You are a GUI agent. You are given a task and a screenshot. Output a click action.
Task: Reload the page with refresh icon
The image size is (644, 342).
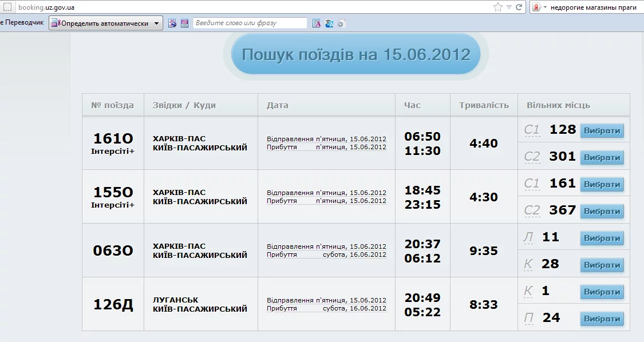pos(519,7)
